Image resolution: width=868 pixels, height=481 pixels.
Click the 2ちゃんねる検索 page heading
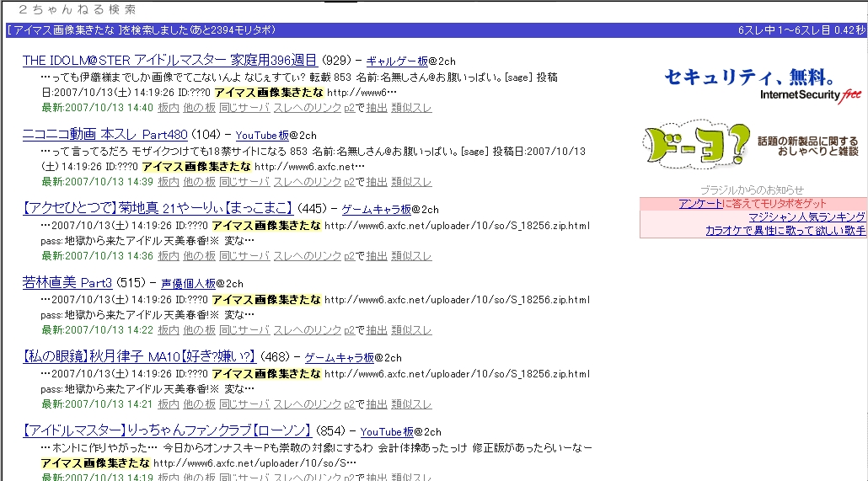[x=77, y=9]
